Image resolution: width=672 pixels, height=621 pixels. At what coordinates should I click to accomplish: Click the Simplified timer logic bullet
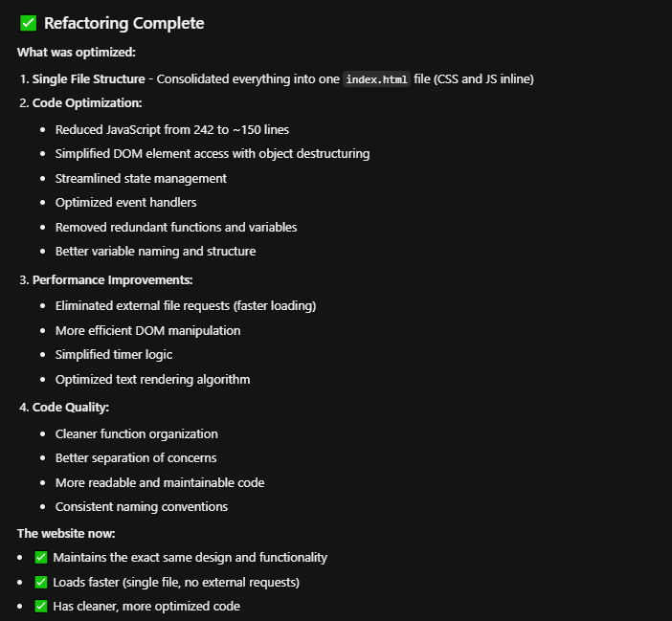click(114, 355)
